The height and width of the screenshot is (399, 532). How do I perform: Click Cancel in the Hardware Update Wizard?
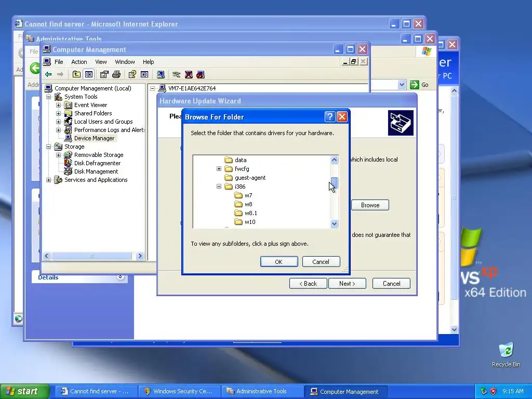[x=392, y=284]
